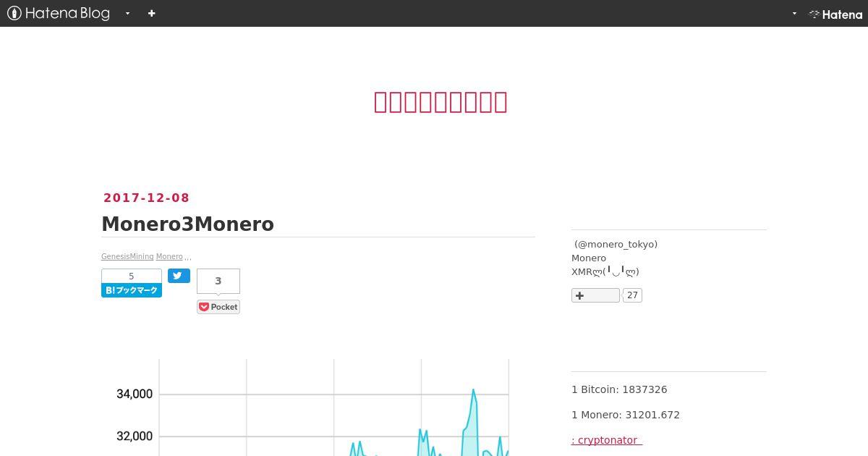Open the blog title heading link
The image size is (868, 456).
(441, 102)
